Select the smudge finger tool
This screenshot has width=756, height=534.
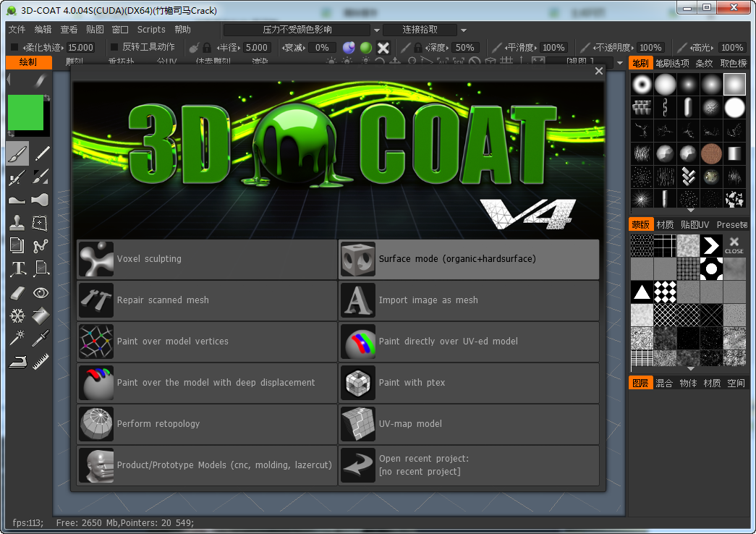click(41, 200)
